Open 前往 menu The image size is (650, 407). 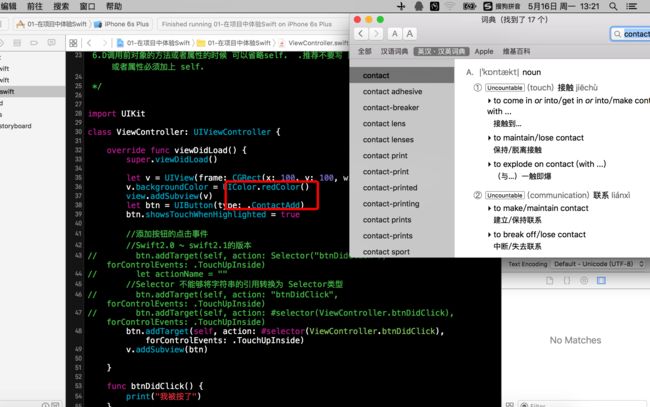(35, 6)
